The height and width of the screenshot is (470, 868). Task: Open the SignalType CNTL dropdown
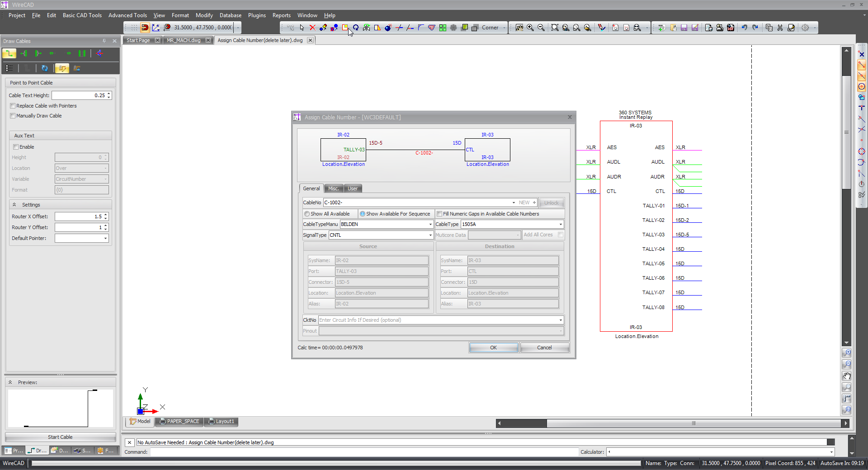430,235
